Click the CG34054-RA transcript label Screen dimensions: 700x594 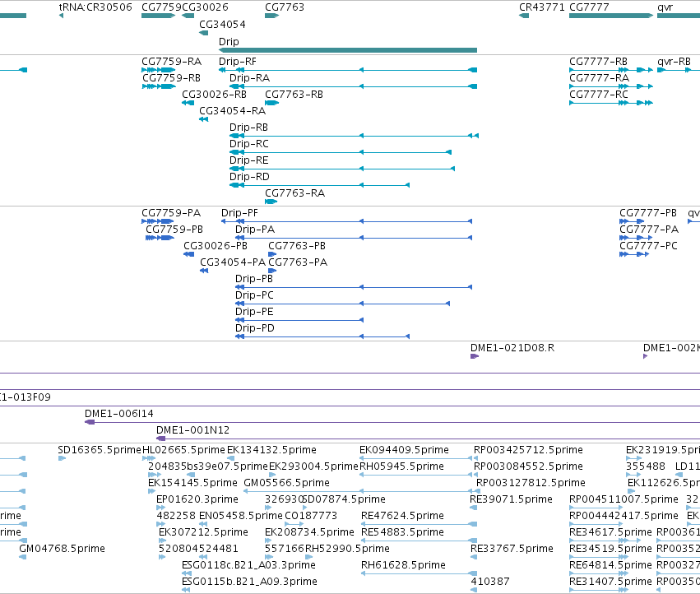(232, 111)
